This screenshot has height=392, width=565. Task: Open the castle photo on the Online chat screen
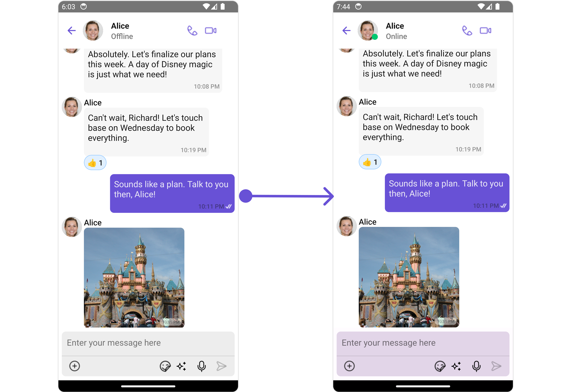pyautogui.click(x=409, y=277)
